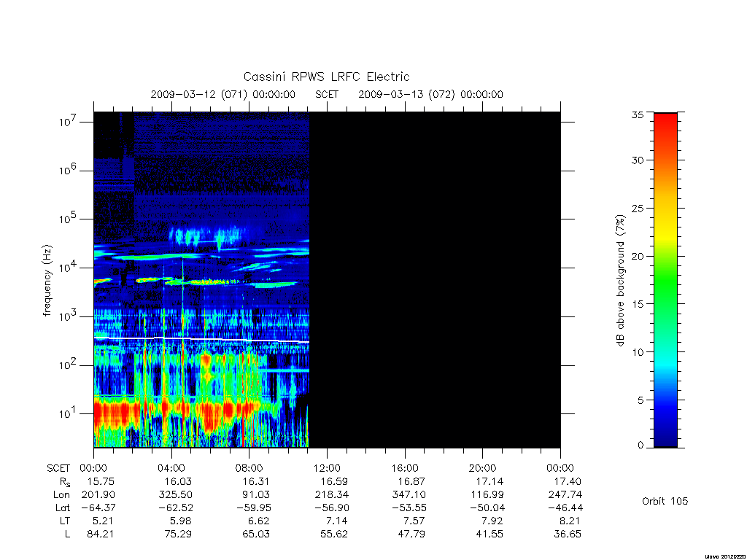Click the 25 tick label on the color bar
Viewport: 747px width, 560px height.
click(638, 208)
